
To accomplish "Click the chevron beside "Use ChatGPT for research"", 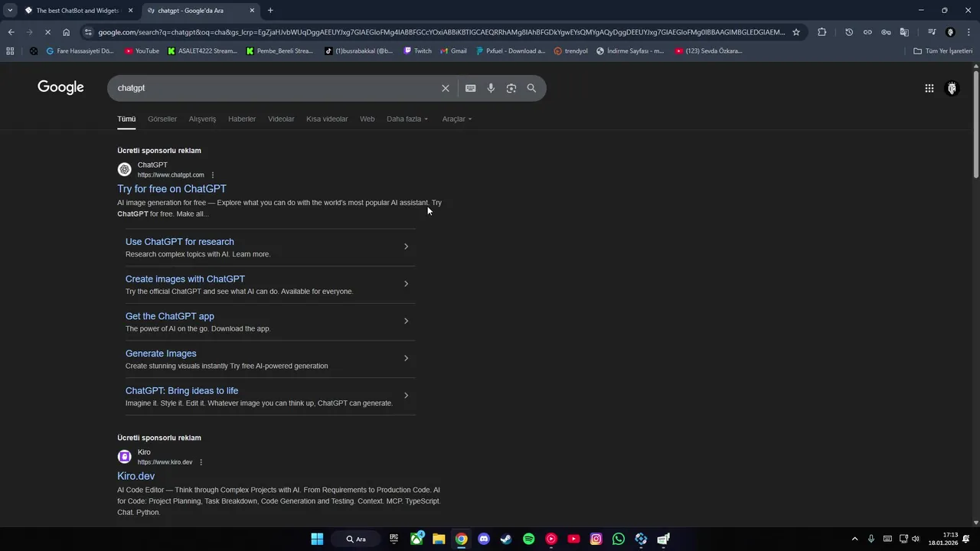I will pos(406,246).
